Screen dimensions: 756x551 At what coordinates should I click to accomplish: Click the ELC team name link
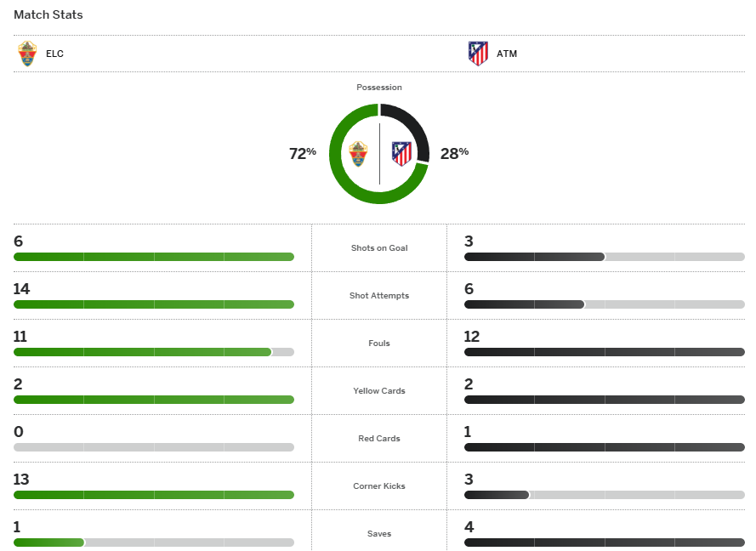(54, 54)
